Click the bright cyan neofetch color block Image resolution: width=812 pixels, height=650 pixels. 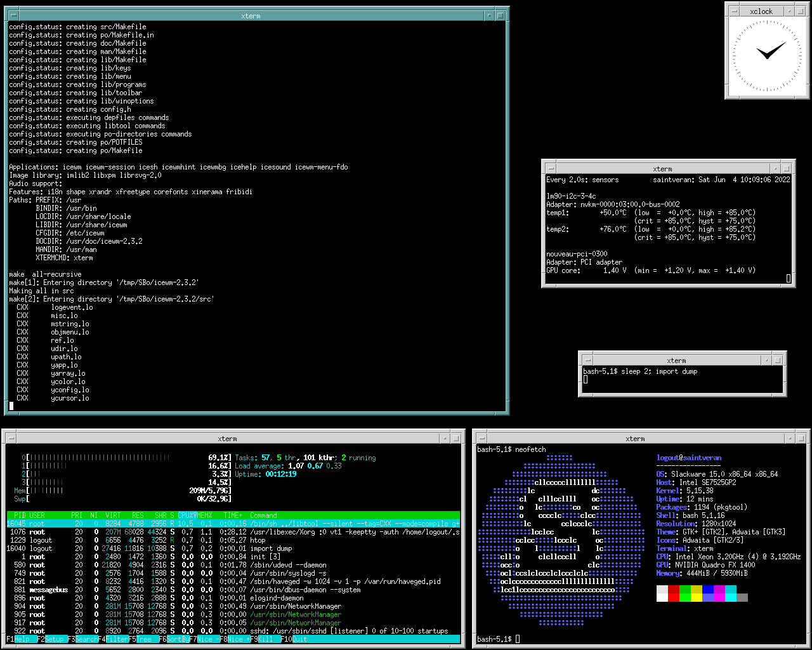(x=731, y=597)
